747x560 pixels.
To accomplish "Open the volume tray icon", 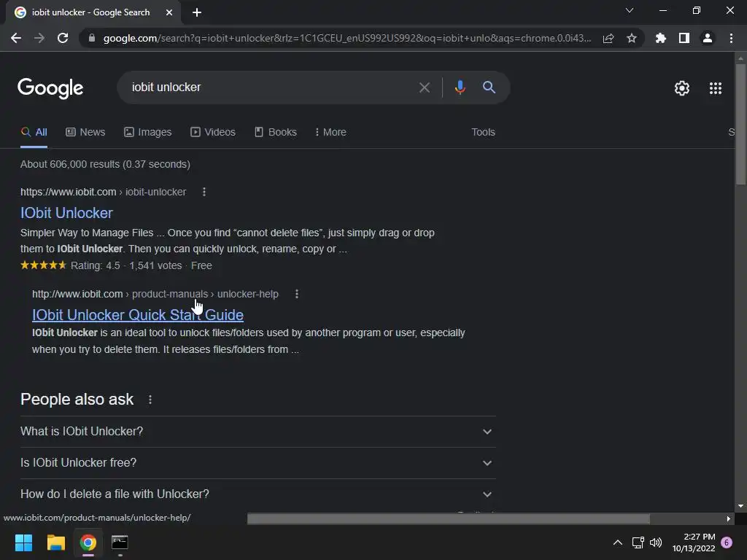I will tap(656, 542).
